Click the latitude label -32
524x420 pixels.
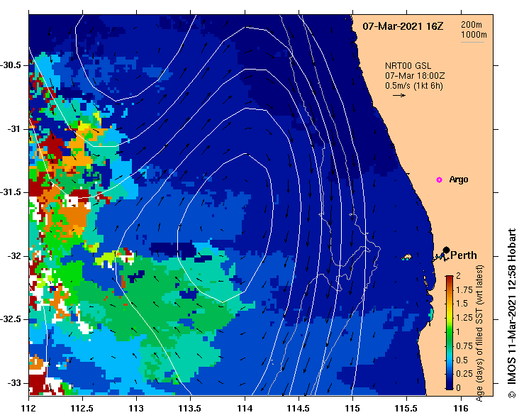[x=15, y=256]
